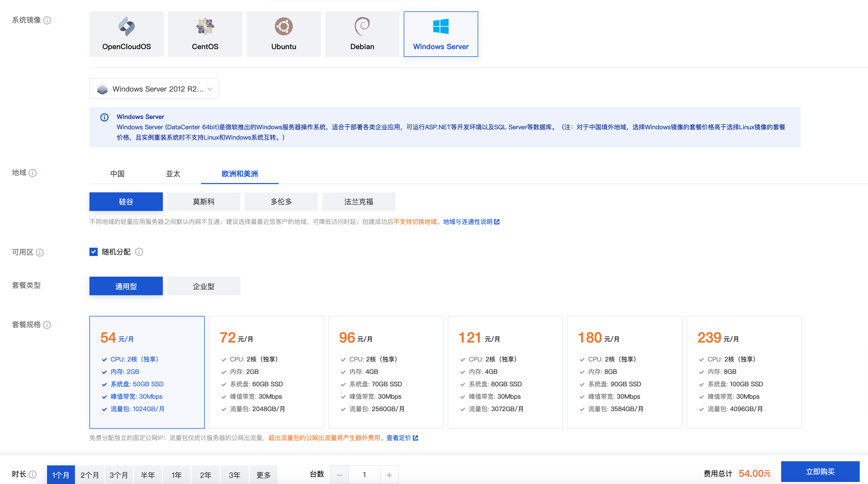Decrease instance count with minus button
The image size is (868, 484).
coord(340,475)
